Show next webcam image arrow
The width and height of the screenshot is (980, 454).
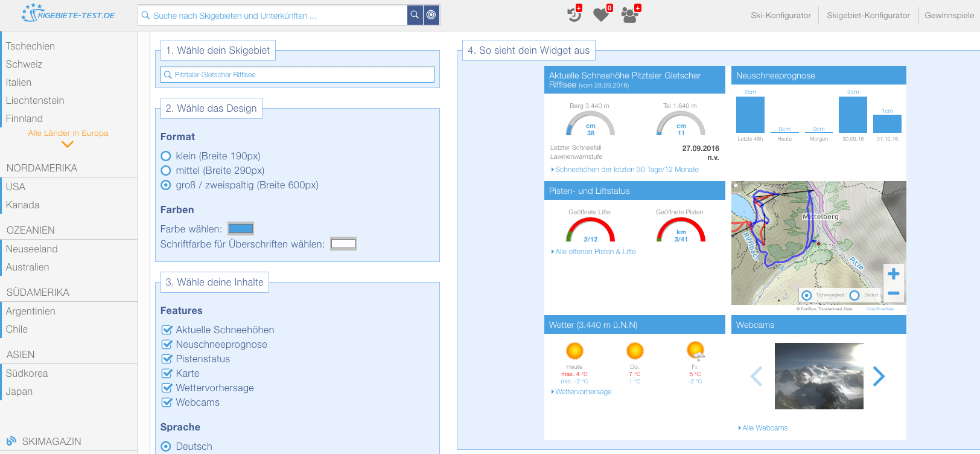pos(879,376)
